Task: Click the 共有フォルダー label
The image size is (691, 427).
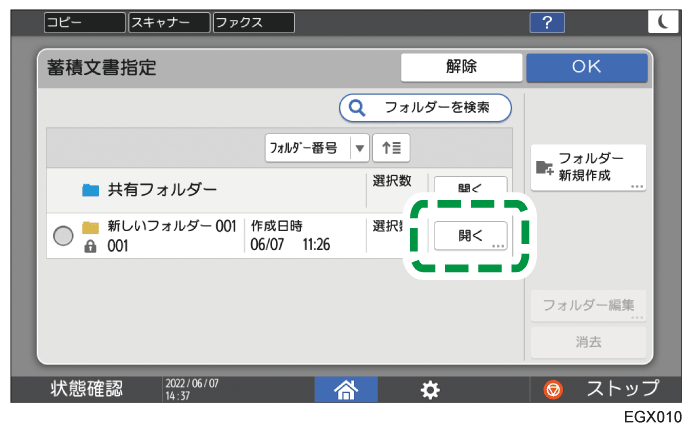Action: tap(162, 190)
